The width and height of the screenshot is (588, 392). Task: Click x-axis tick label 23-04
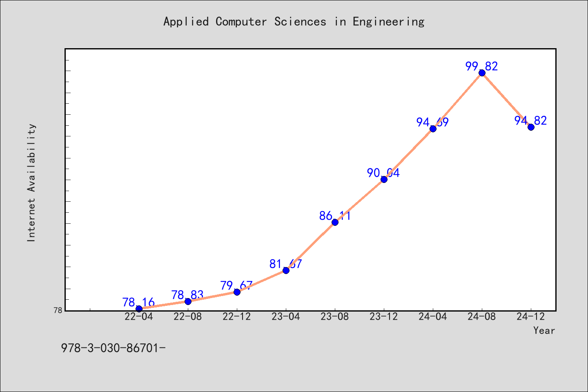tap(286, 317)
